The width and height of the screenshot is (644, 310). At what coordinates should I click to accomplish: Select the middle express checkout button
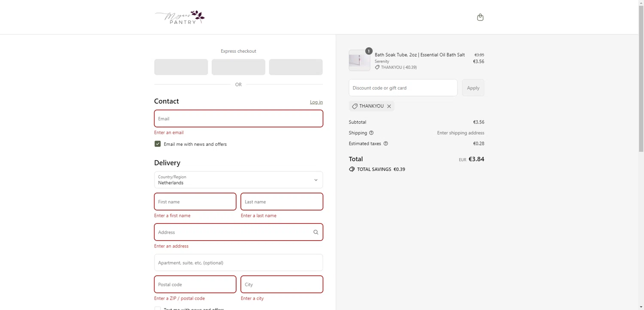(238, 67)
